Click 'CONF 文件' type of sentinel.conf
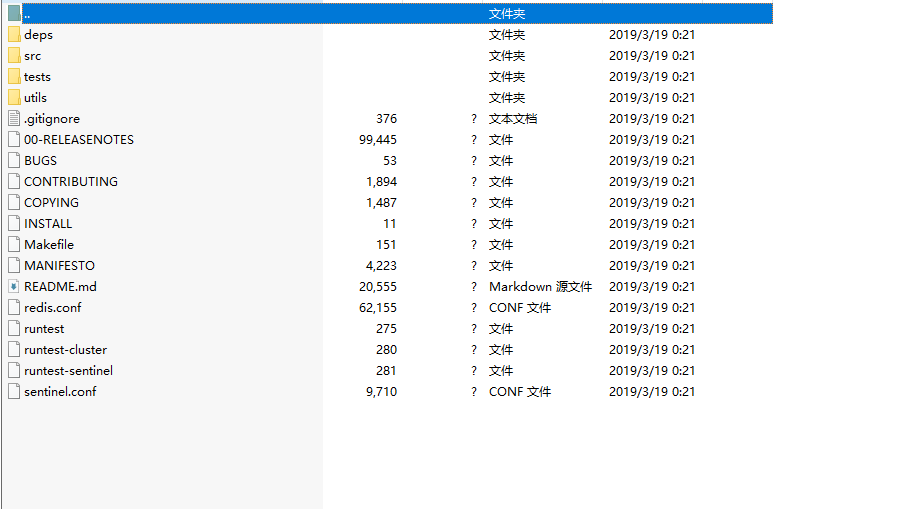This screenshot has height=509, width=920. 520,392
